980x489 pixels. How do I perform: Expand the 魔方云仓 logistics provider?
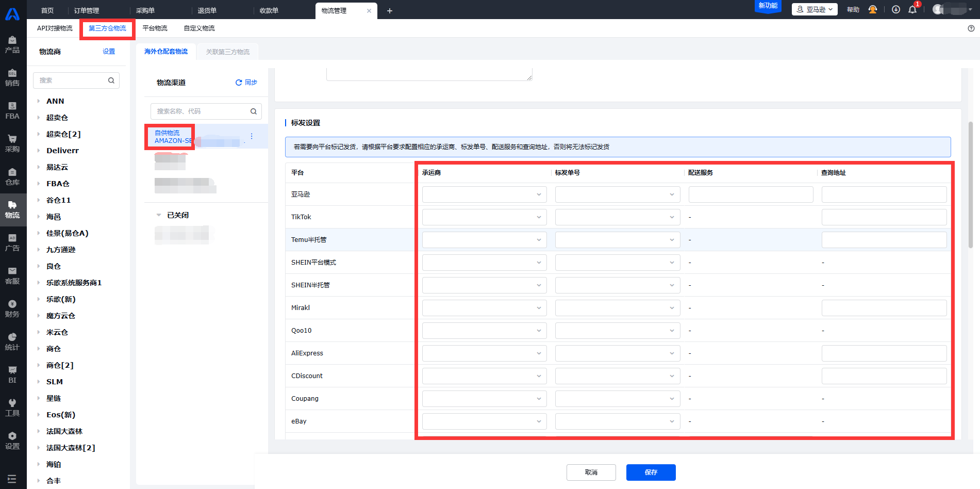39,316
